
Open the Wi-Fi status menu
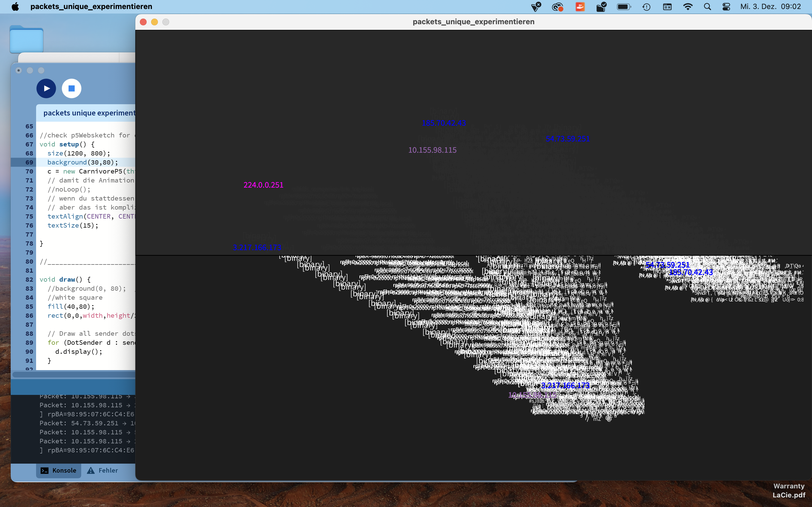click(687, 7)
